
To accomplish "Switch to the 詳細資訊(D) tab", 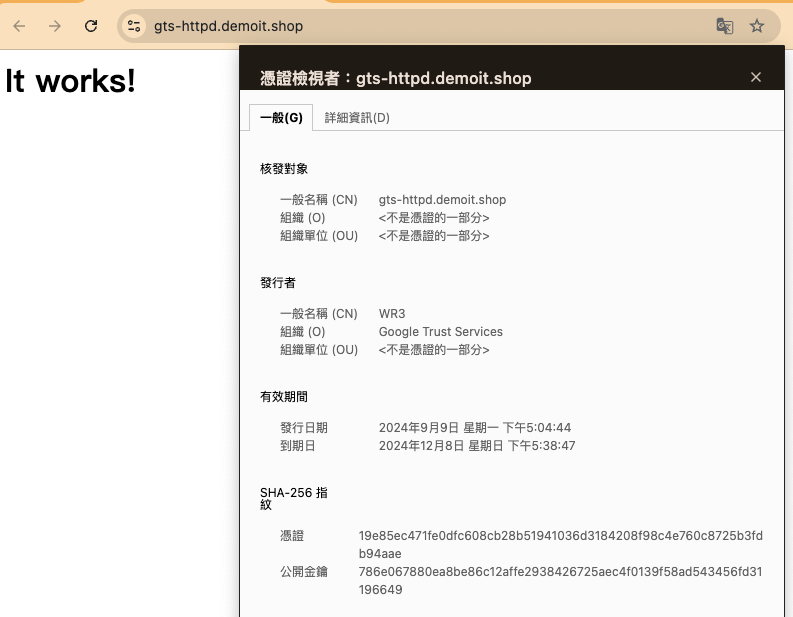I will click(357, 117).
